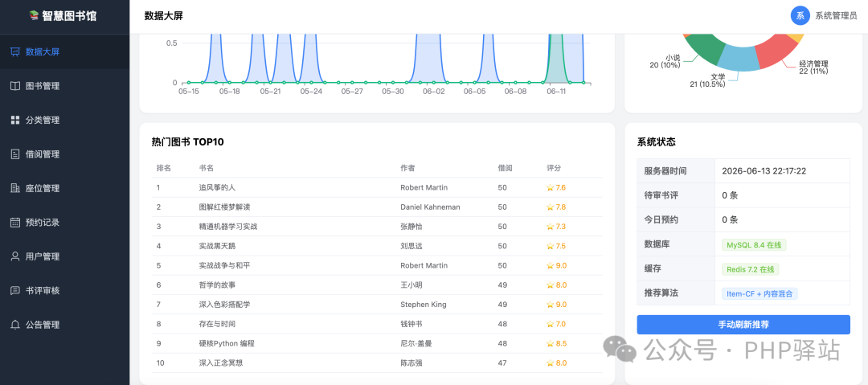Click the 今日预约 row label

tap(661, 220)
